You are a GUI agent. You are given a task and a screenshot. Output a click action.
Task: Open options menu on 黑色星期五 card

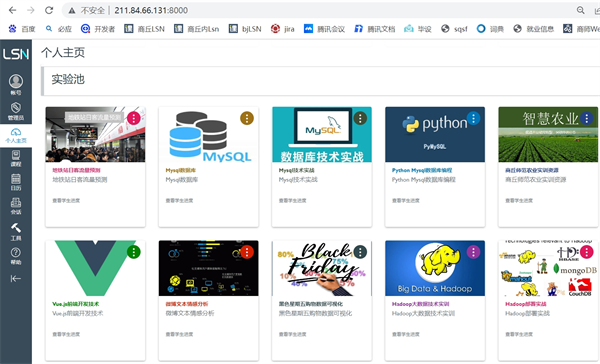pyautogui.click(x=360, y=252)
